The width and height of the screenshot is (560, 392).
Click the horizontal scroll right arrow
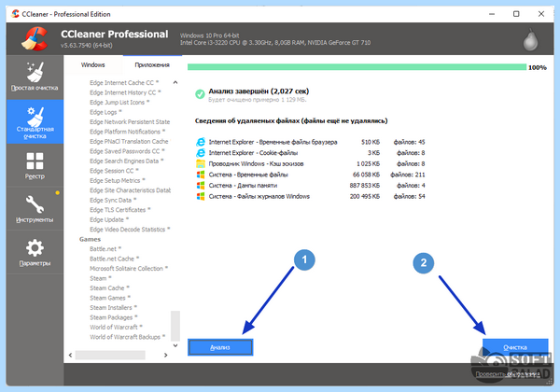166,355
